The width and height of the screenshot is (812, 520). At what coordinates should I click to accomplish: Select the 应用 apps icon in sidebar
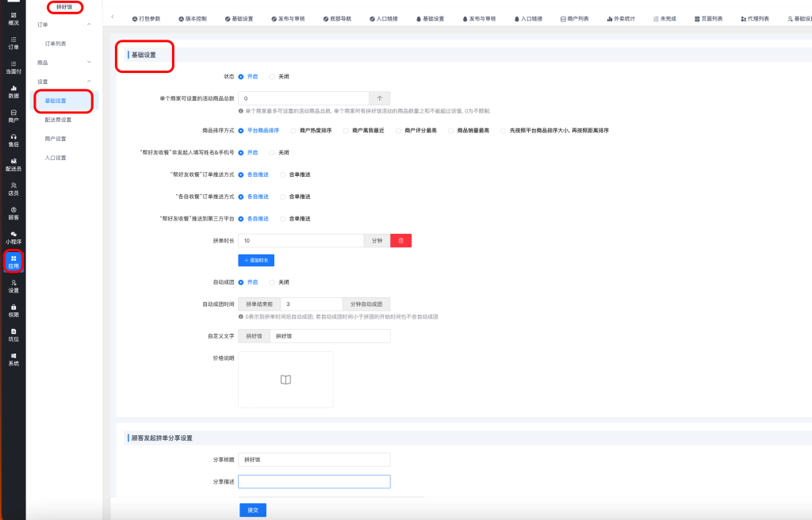[13, 262]
